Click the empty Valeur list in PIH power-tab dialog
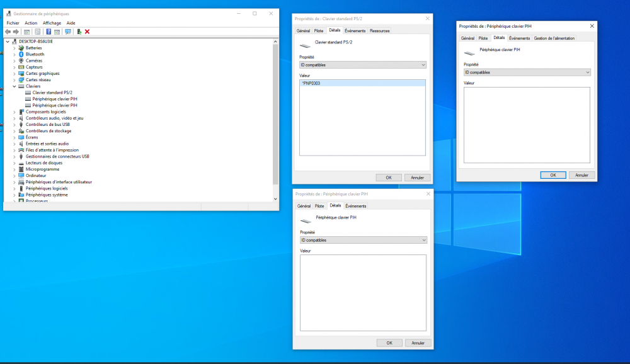 pos(527,125)
